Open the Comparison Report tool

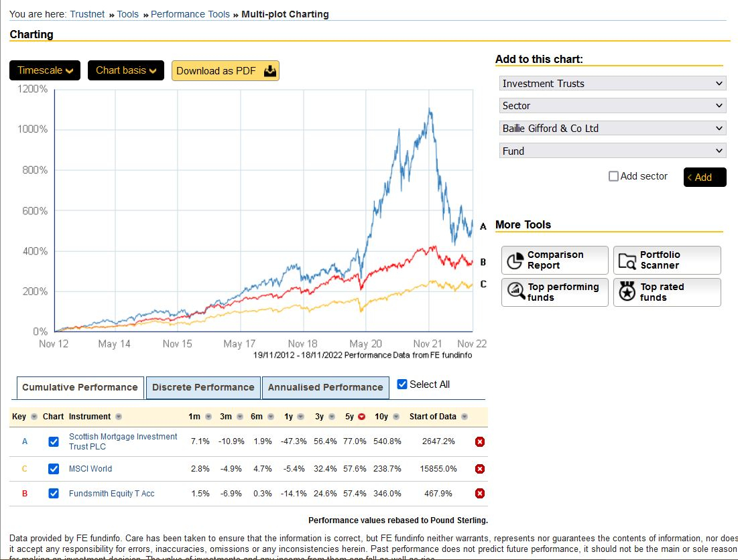(x=555, y=260)
